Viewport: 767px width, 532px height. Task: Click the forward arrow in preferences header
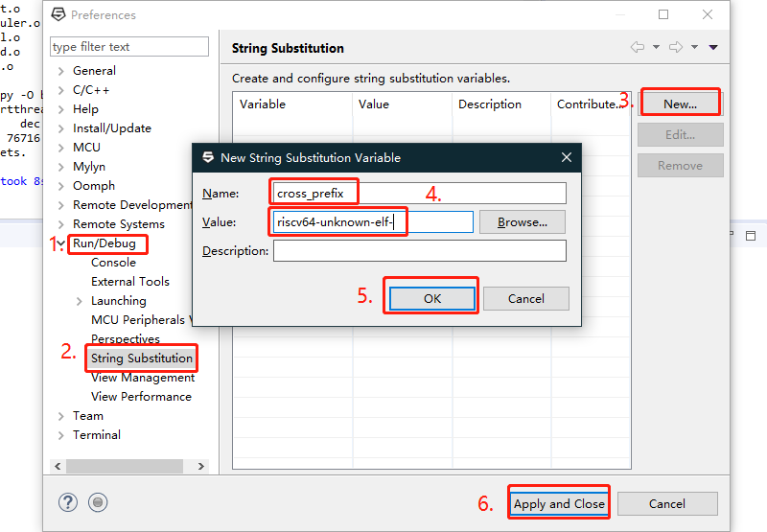point(676,48)
